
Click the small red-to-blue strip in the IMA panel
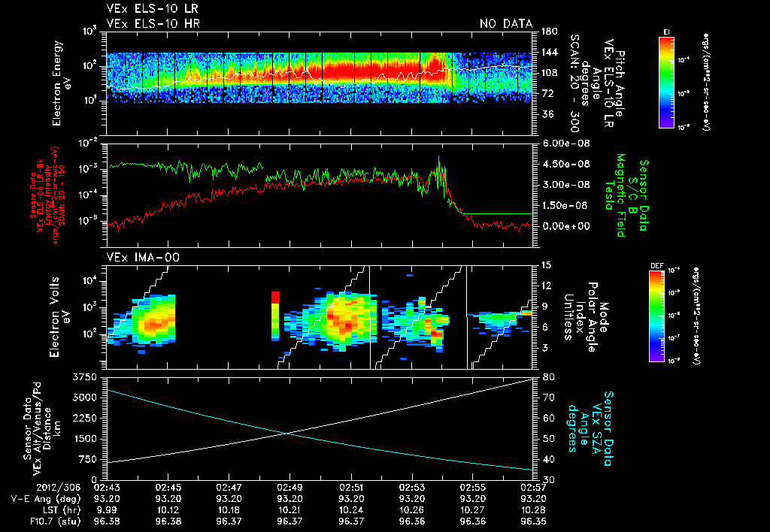[x=275, y=316]
